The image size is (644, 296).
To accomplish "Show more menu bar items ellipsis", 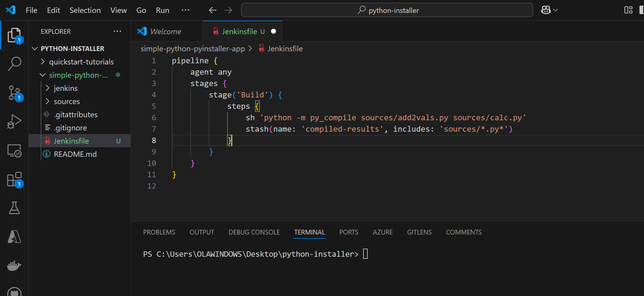I will point(185,10).
